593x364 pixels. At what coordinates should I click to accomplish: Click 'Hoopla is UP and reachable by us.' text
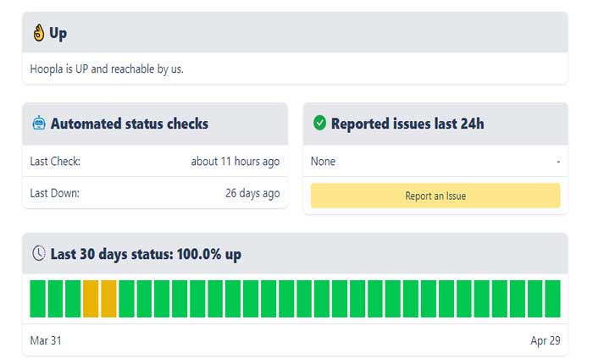click(x=107, y=69)
